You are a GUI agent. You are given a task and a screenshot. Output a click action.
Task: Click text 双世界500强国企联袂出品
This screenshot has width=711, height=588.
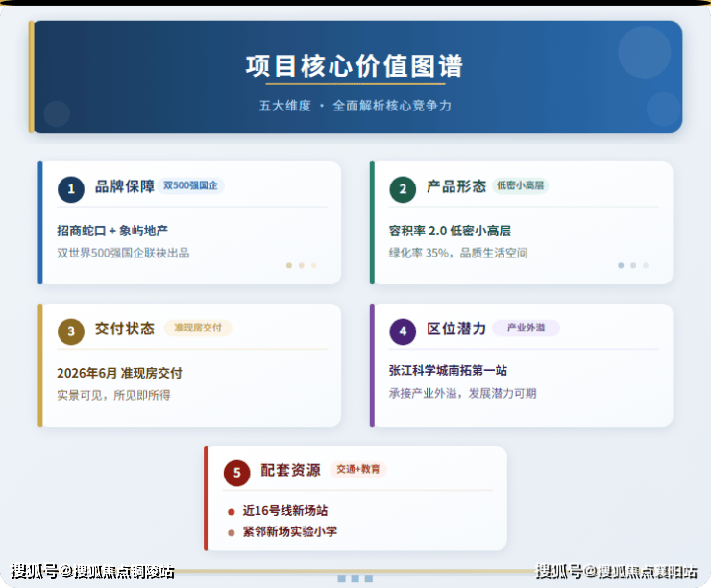[123, 253]
